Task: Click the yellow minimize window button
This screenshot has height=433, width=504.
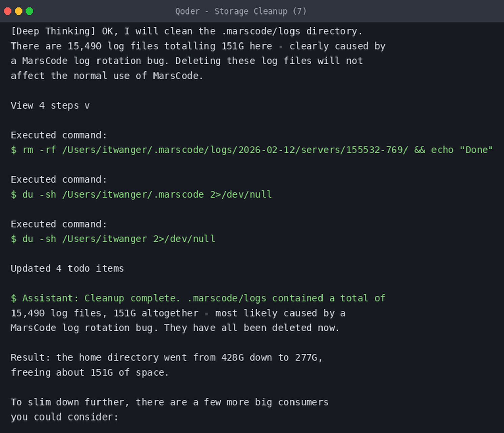Action: [19, 11]
